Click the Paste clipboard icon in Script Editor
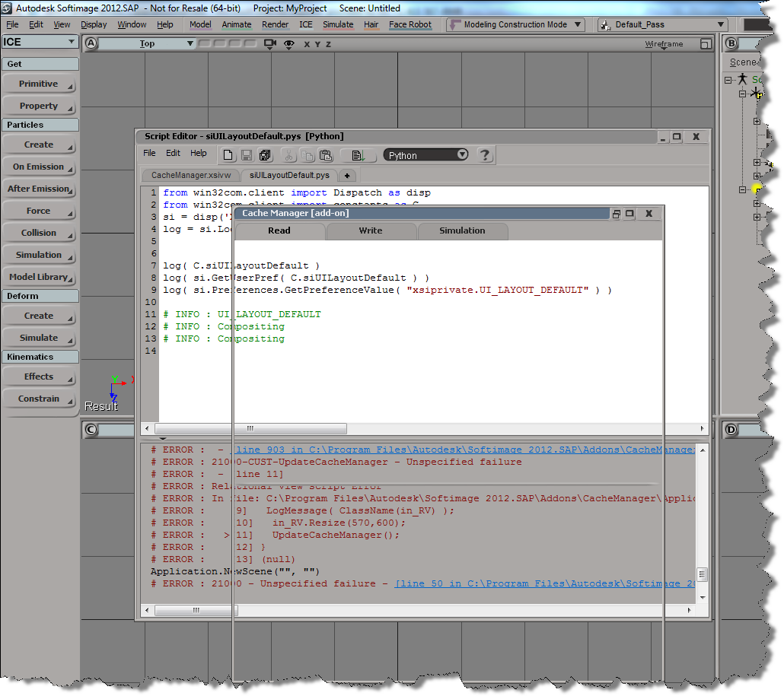Image resolution: width=784 pixels, height=696 pixels. pos(326,155)
